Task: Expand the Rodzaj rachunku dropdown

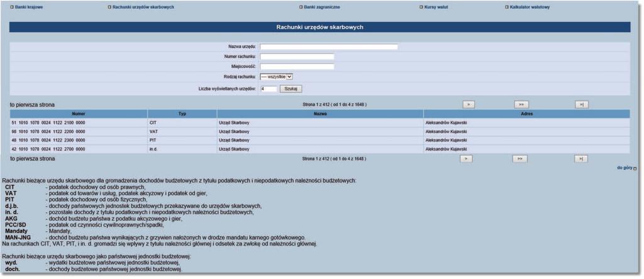Action: (x=277, y=77)
